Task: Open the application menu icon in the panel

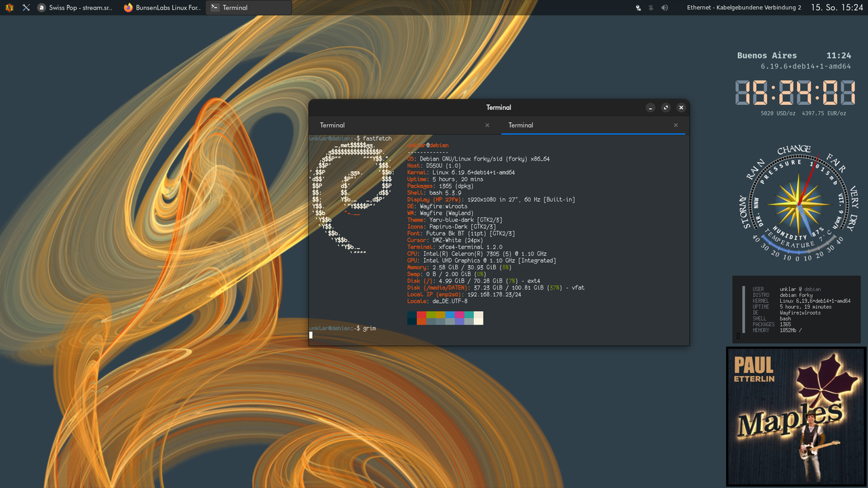Action: tap(9, 7)
